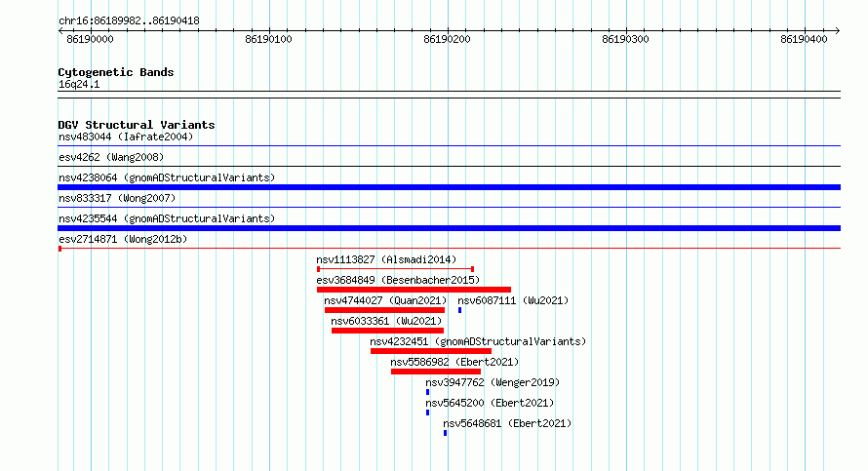Click the right arrow end of ruler
Image resolution: width=868 pixels, height=471 pixels.
coord(838,31)
